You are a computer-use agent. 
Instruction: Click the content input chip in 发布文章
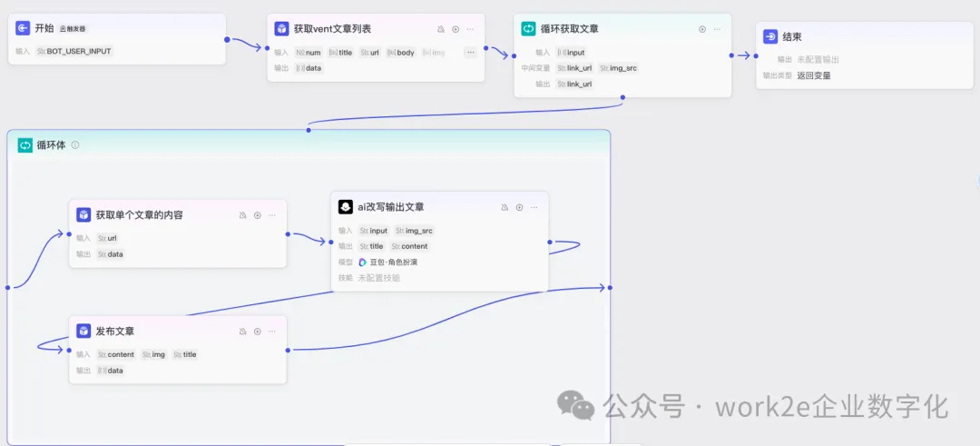click(x=115, y=354)
